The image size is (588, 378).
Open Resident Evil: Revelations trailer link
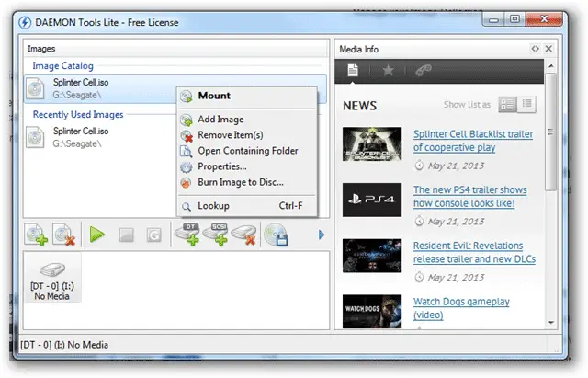coord(474,252)
